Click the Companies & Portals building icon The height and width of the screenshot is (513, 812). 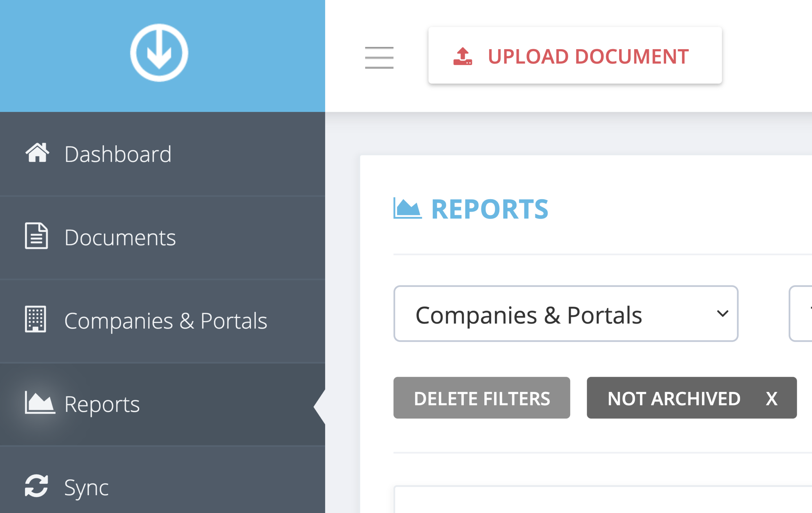click(36, 319)
